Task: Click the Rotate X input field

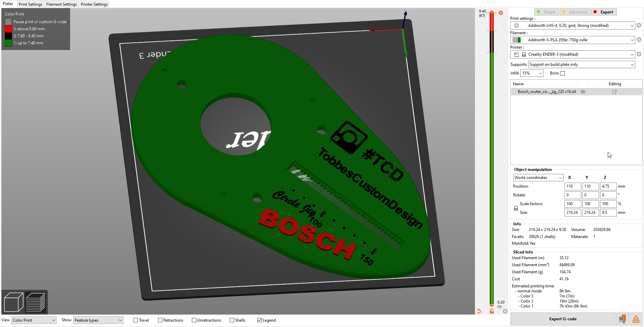Action: [573, 195]
